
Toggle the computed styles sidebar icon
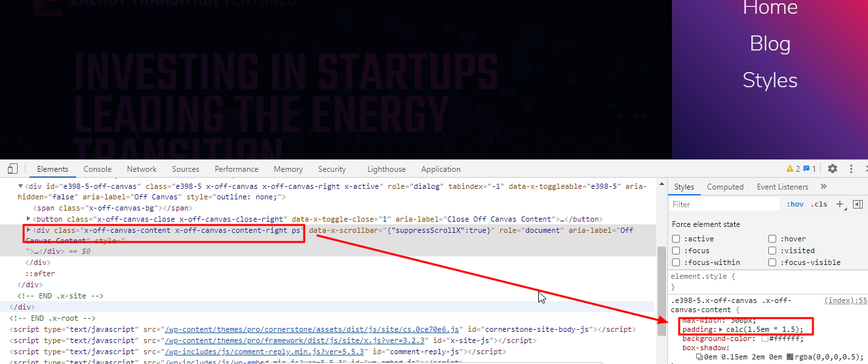click(x=858, y=205)
